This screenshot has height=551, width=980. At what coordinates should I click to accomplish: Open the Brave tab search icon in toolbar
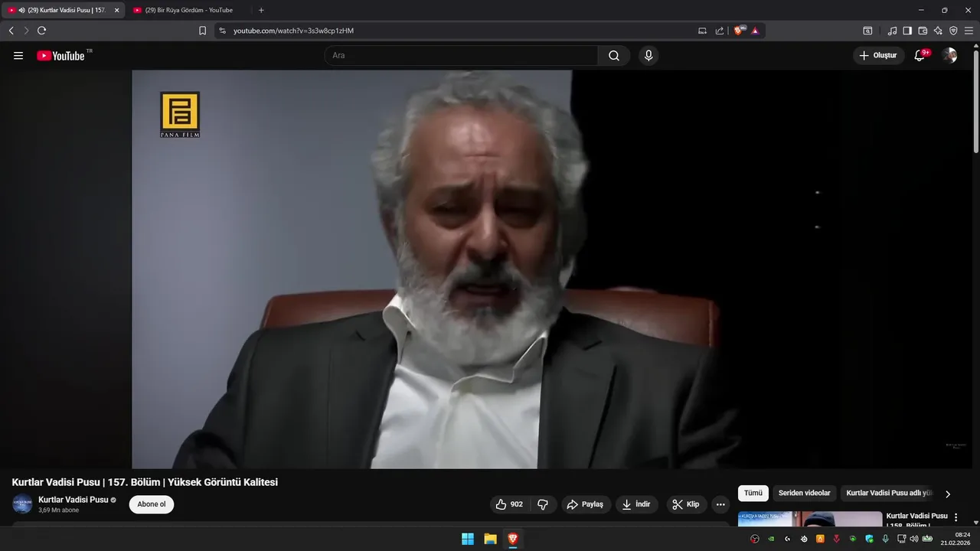click(x=867, y=31)
